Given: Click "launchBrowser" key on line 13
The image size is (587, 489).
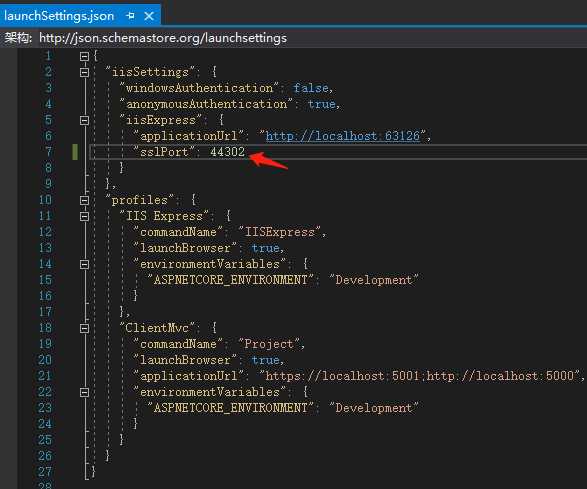Looking at the screenshot, I should (x=185, y=248).
